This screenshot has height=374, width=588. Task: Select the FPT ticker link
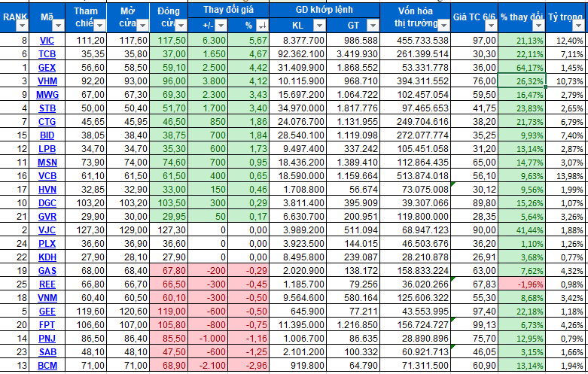coord(47,325)
